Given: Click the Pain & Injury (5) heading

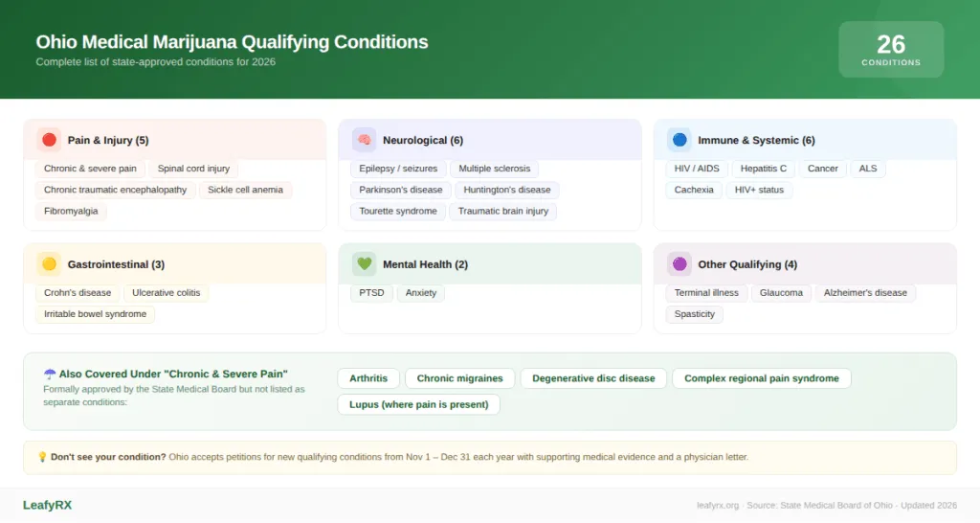Looking at the screenshot, I should (x=108, y=140).
